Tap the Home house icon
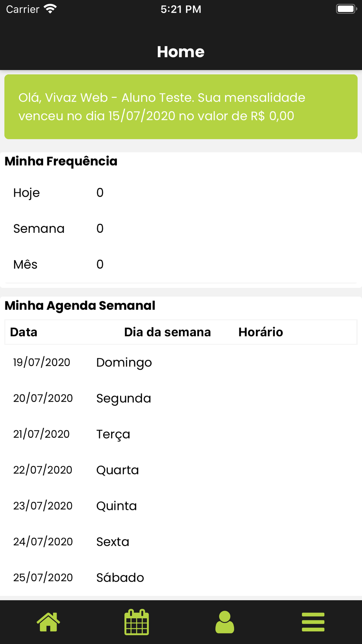The height and width of the screenshot is (644, 362). [x=48, y=622]
